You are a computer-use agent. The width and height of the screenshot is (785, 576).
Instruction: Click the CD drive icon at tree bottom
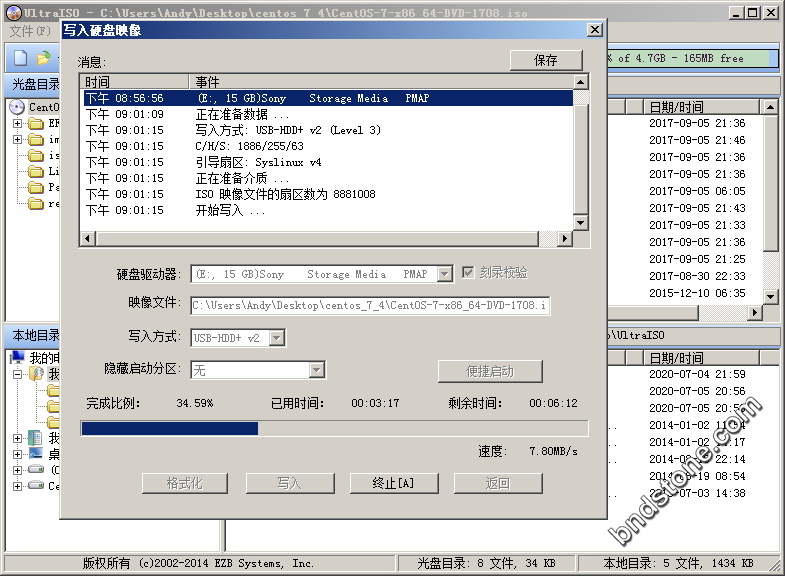(x=36, y=485)
